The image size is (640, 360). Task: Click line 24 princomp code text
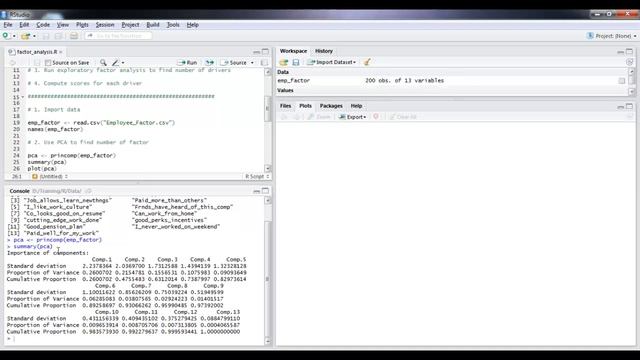point(72,156)
